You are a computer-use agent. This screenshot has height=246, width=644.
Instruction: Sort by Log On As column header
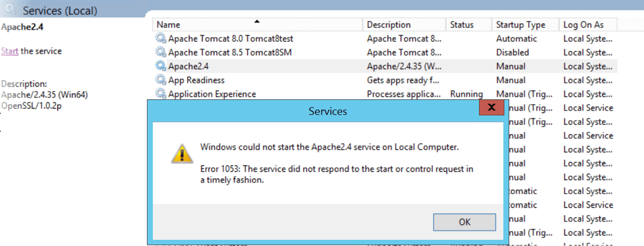(588, 25)
